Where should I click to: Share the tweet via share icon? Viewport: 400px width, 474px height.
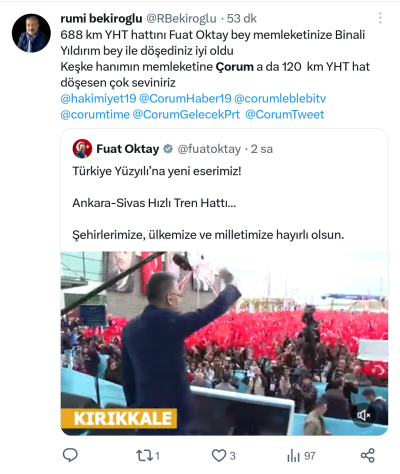point(368,455)
